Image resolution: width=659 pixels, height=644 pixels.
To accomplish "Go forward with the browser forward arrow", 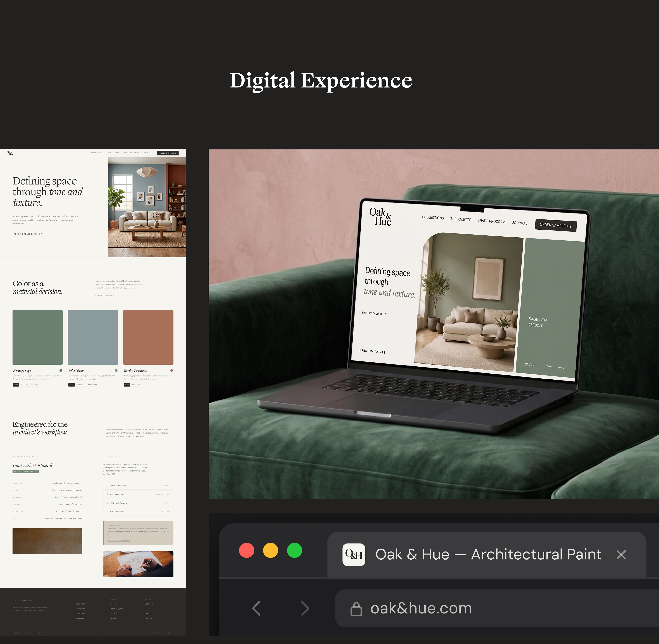I will (x=305, y=608).
